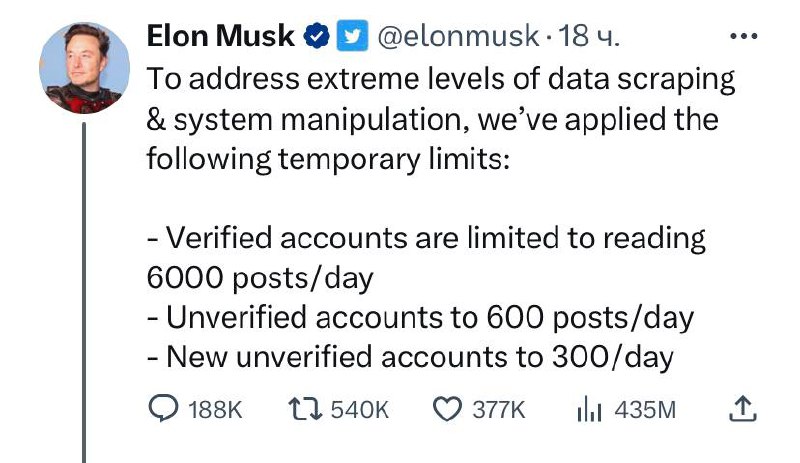The image size is (800, 463).
Task: Click the 188K replies count
Action: [215, 409]
